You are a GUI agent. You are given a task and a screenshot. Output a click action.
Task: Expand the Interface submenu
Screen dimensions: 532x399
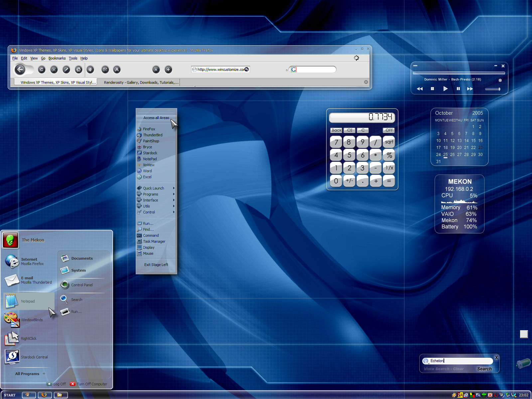(x=156, y=200)
